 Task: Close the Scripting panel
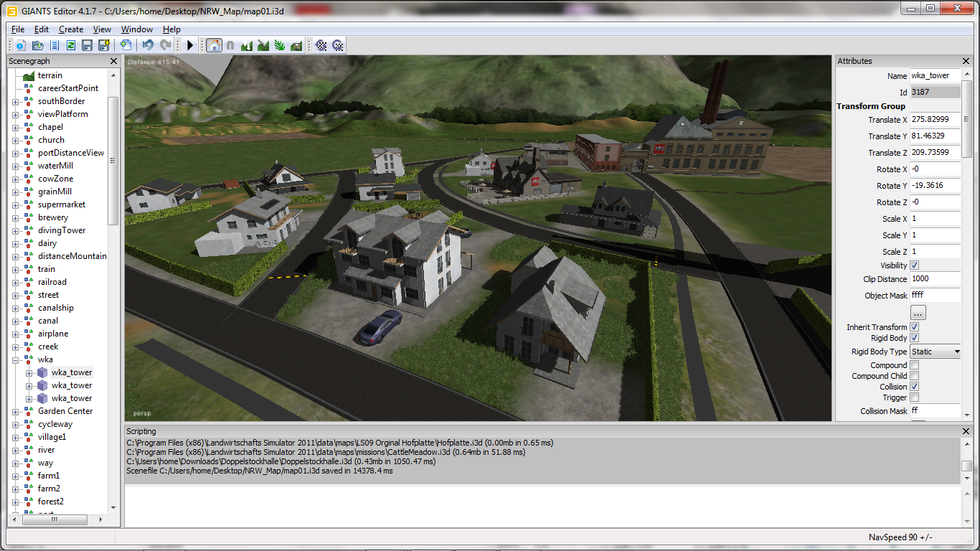pyautogui.click(x=966, y=431)
